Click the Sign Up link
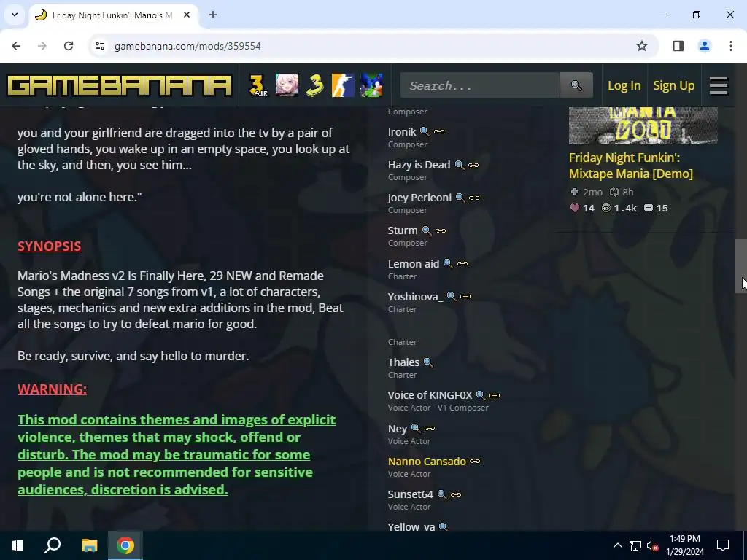Viewport: 747px width, 560px height. 673,86
